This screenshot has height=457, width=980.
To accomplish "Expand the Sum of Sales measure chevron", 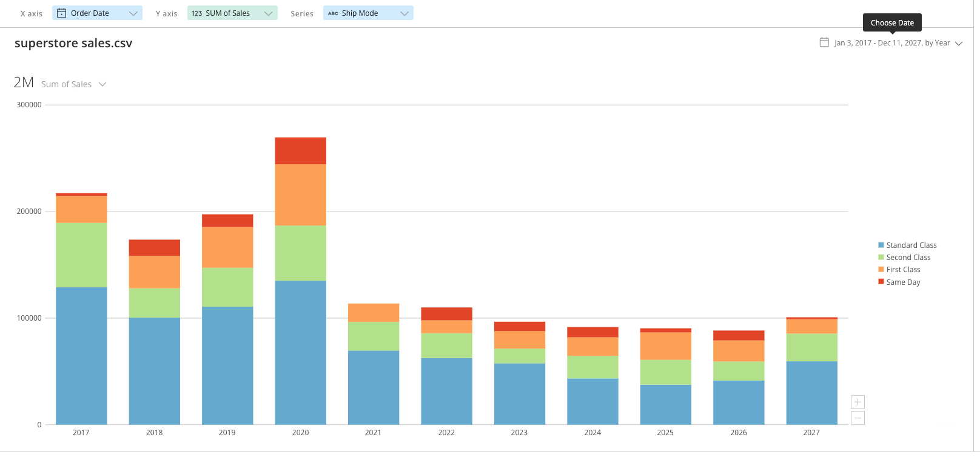I will [x=102, y=84].
